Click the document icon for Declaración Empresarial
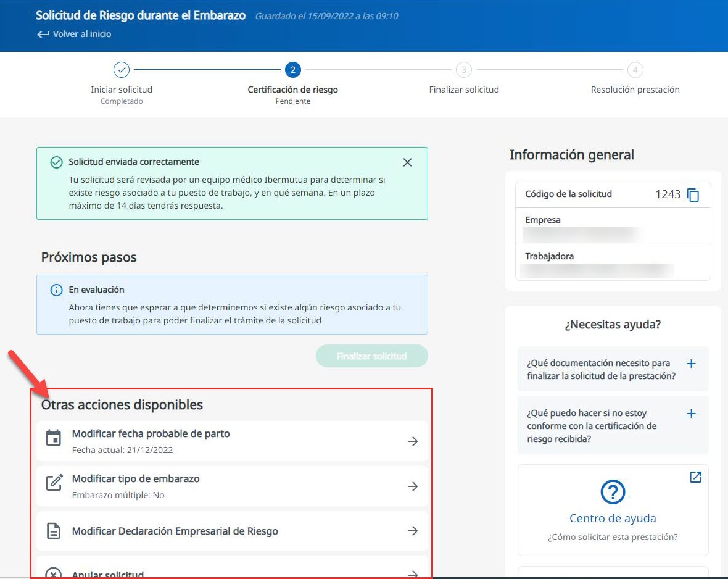 tap(54, 531)
